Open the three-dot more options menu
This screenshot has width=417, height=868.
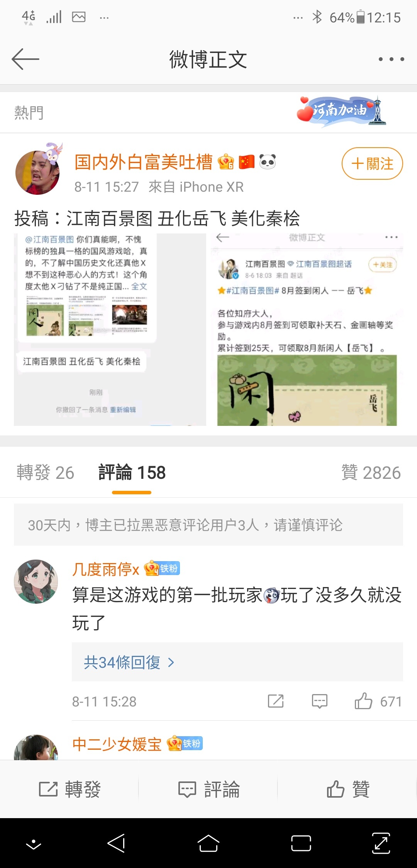391,59
